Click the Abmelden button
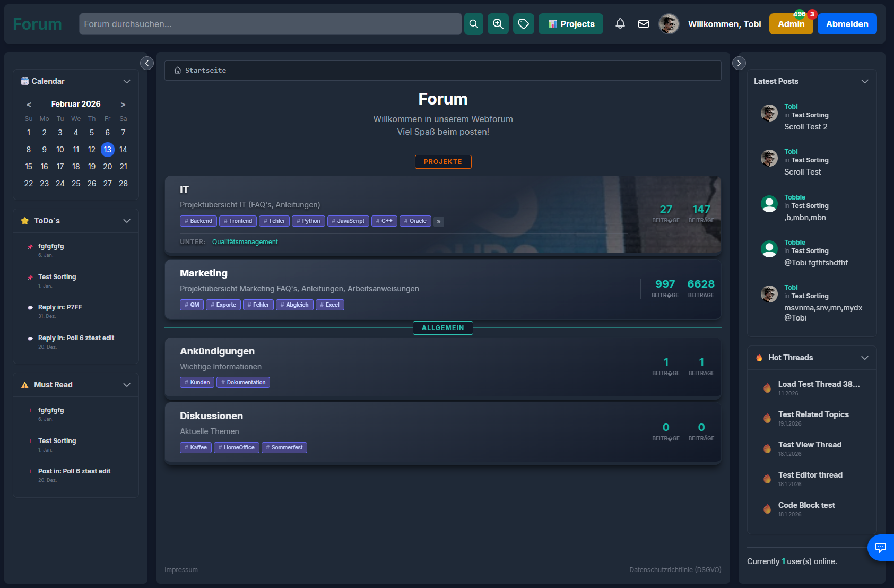Image resolution: width=894 pixels, height=588 pixels. (x=847, y=24)
